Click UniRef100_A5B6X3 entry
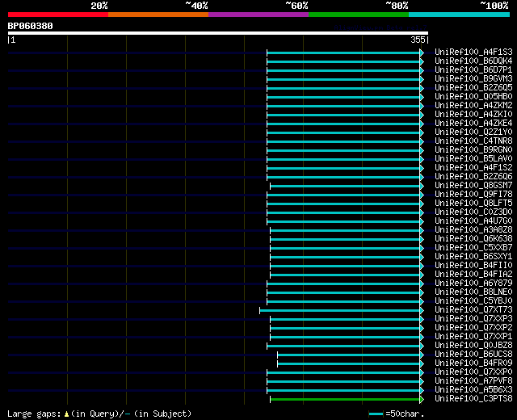This screenshot has width=517, height=420. [473, 390]
